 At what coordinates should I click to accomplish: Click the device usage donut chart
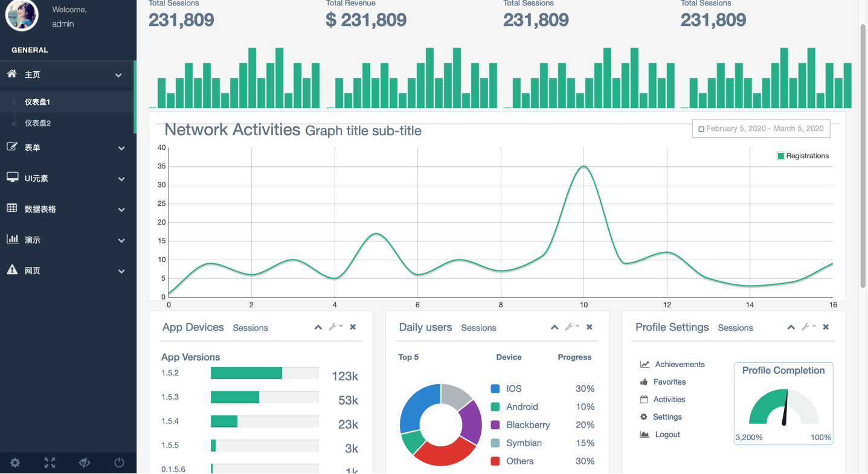click(441, 425)
